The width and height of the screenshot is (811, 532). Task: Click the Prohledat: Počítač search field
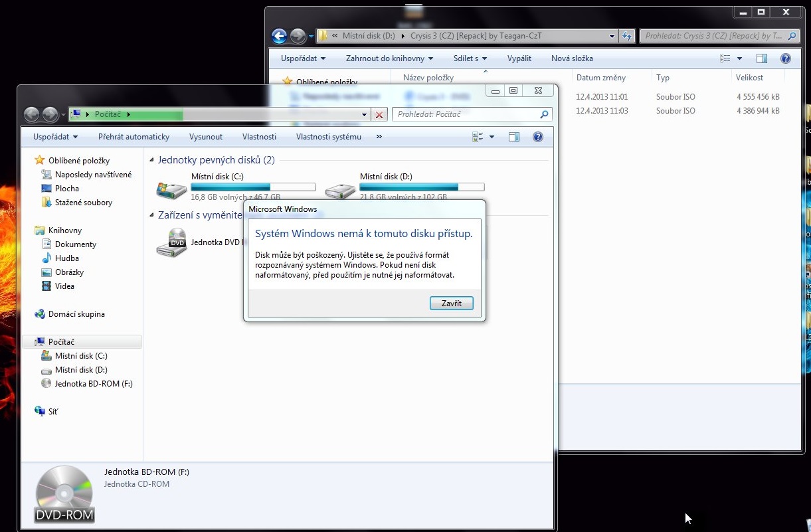(x=472, y=114)
